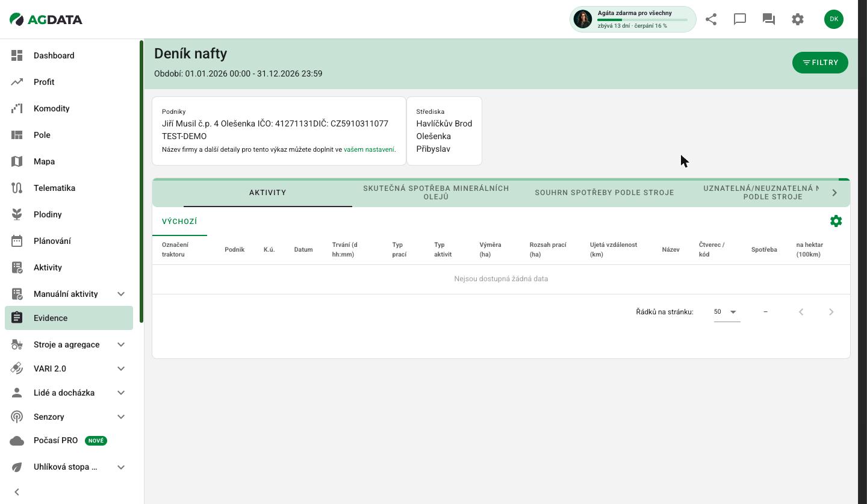Select Skutečná spotřeba minerálních olejů tab
Screen dimensions: 867x504
click(436, 193)
